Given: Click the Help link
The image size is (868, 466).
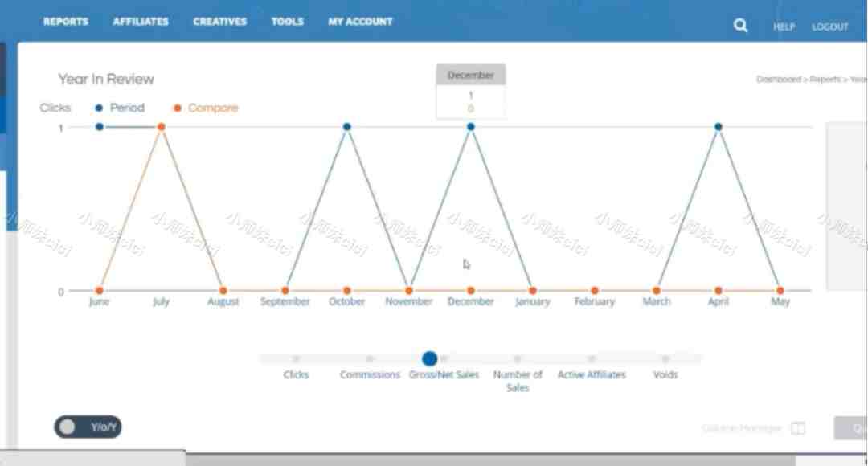Looking at the screenshot, I should point(784,27).
